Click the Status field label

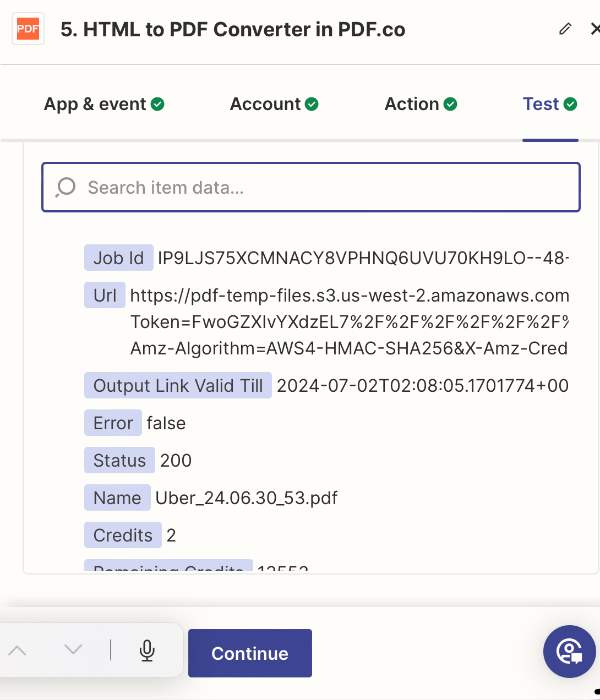(x=119, y=460)
